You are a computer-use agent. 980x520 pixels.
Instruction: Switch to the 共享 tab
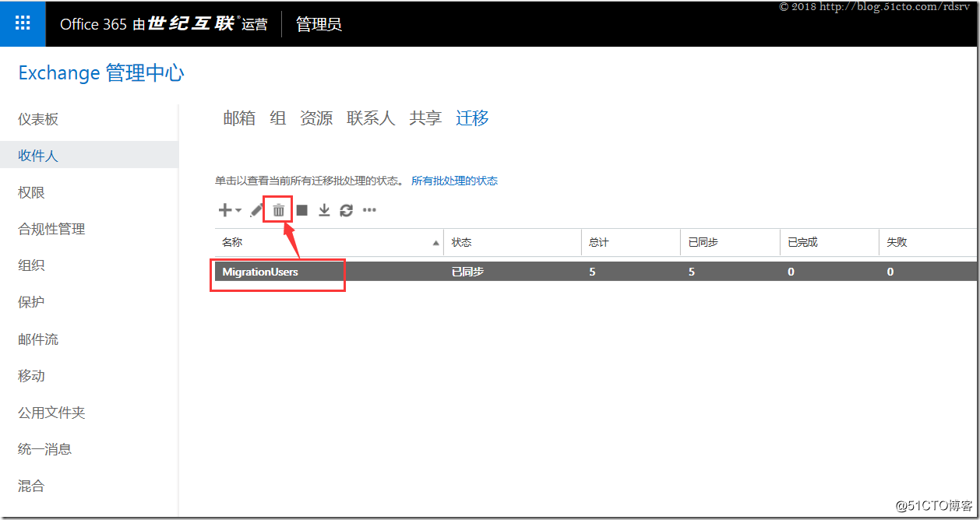click(x=425, y=118)
